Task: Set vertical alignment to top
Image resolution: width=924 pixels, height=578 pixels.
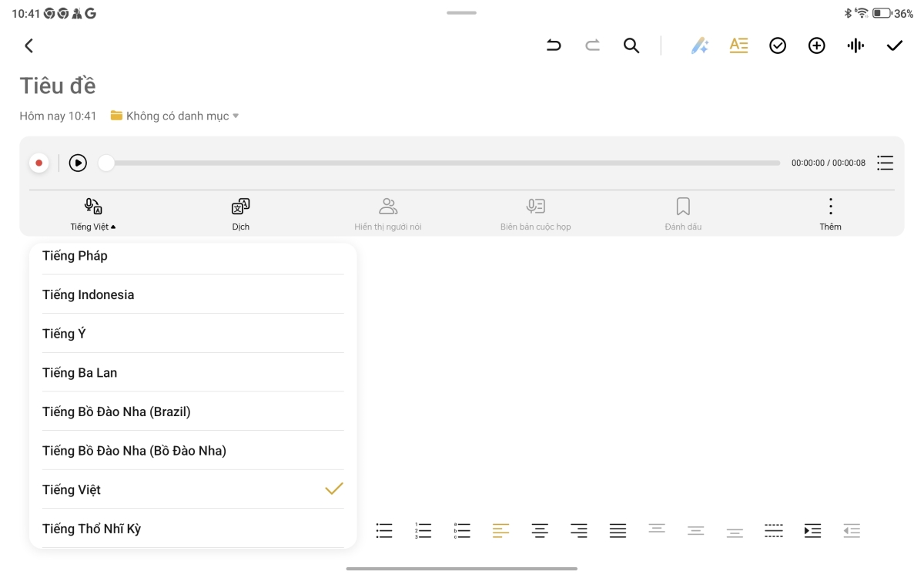Action: [657, 529]
